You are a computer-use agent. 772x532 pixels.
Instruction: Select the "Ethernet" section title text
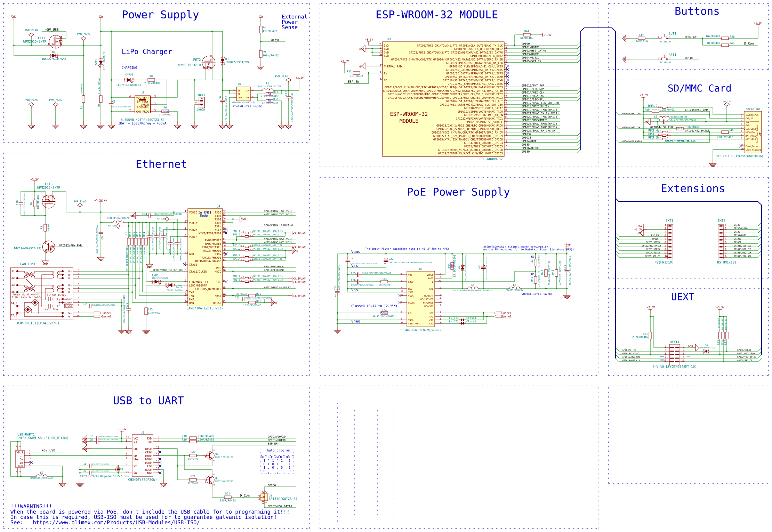click(x=161, y=164)
